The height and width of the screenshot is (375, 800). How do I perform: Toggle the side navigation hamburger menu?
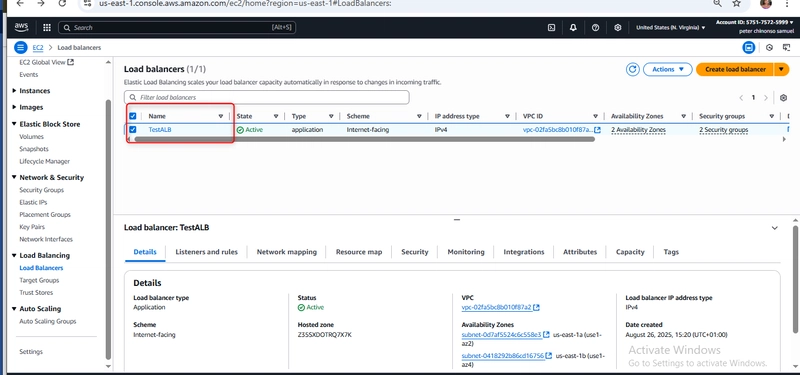pos(20,47)
